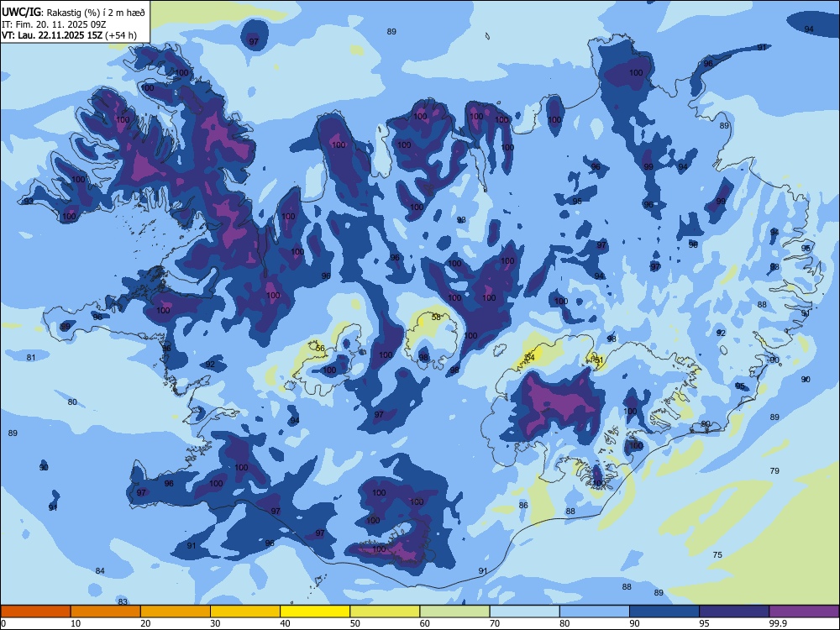Click the legend tick label '40'
Viewport: 840px width, 630px height.
click(x=285, y=623)
